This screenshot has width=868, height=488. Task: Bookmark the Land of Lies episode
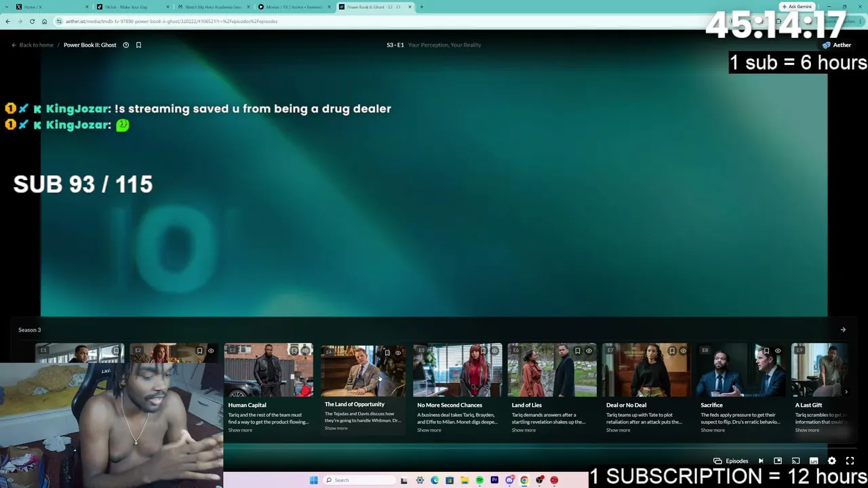point(577,350)
